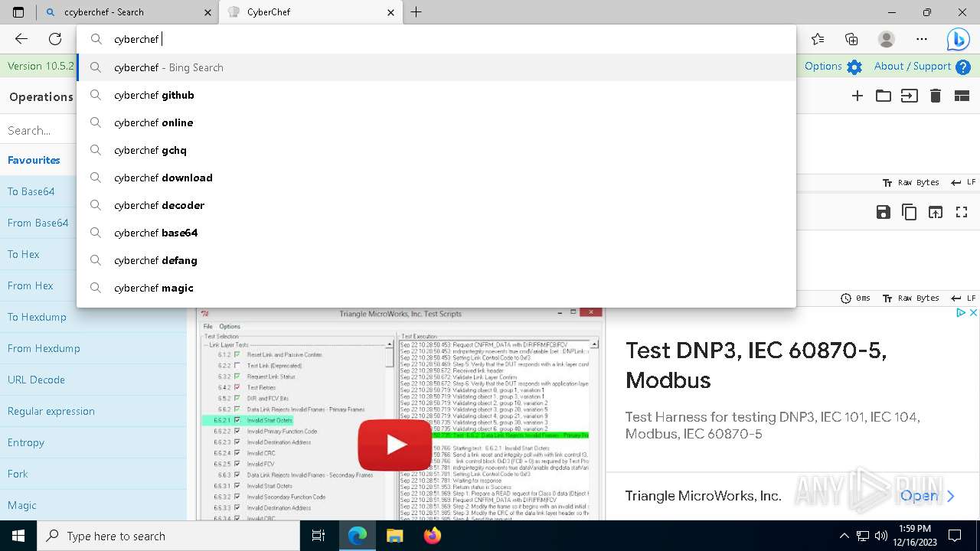Click the operations Search field
Image resolution: width=980 pixels, height=551 pixels.
click(x=38, y=130)
